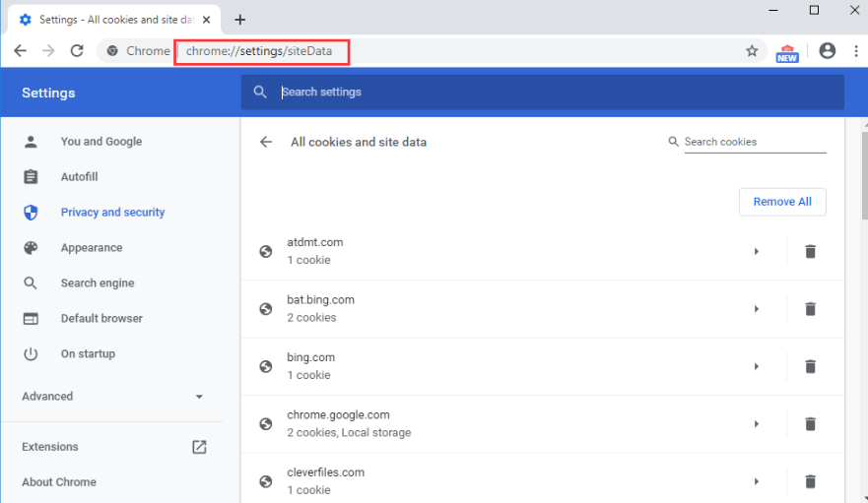Delete atdmt.com cookies with trash icon
This screenshot has width=868, height=503.
point(810,251)
